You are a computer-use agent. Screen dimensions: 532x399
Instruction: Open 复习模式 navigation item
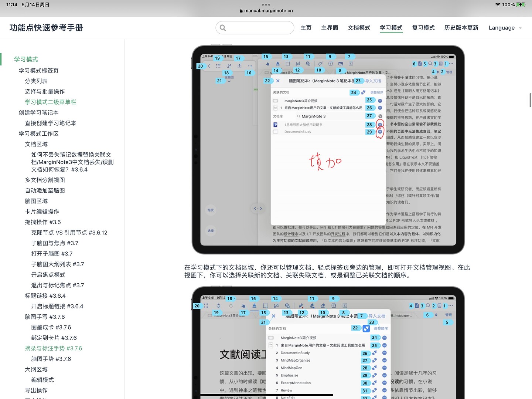(423, 28)
